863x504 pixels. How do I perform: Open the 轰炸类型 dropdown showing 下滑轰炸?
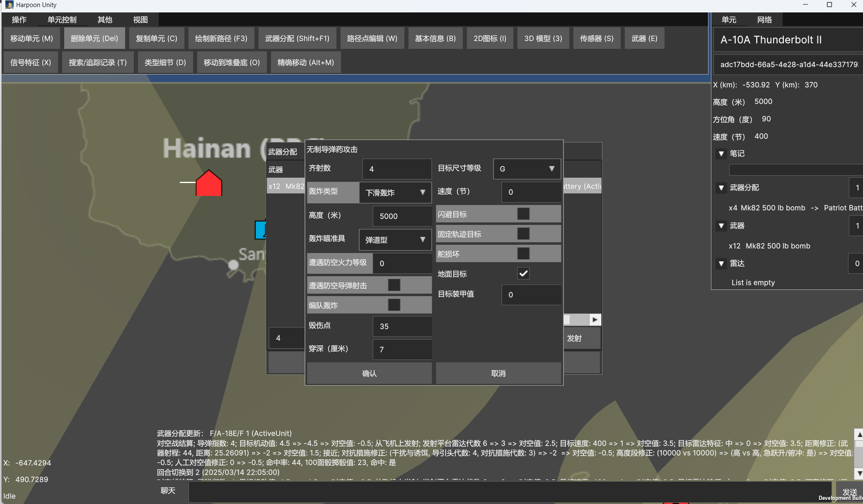tap(395, 193)
